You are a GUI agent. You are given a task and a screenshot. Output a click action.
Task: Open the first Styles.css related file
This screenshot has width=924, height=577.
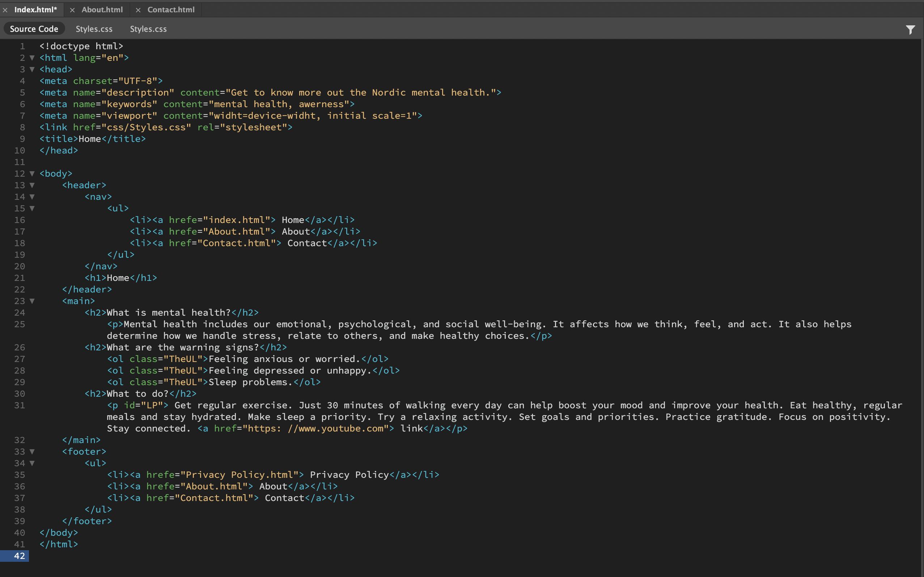[x=94, y=29]
